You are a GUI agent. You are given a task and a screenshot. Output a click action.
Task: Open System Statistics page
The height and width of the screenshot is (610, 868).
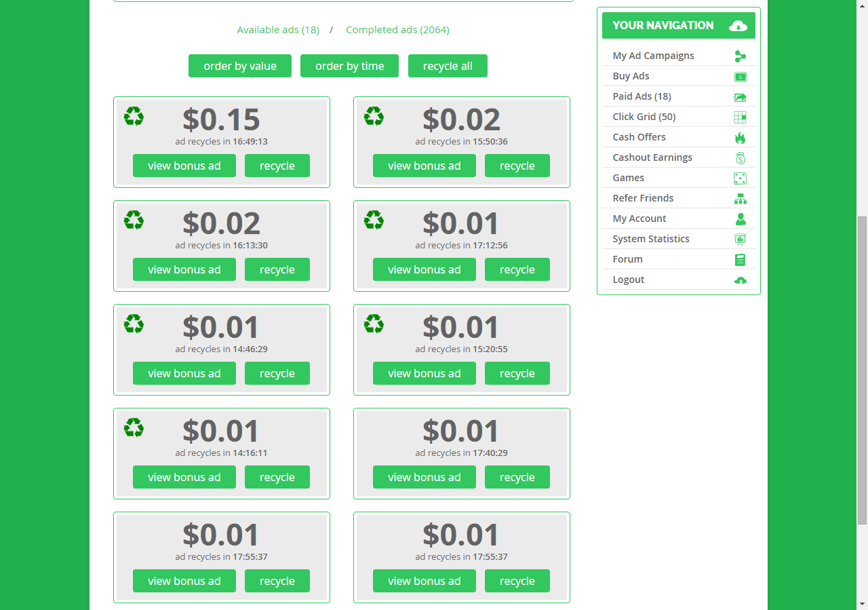point(650,239)
